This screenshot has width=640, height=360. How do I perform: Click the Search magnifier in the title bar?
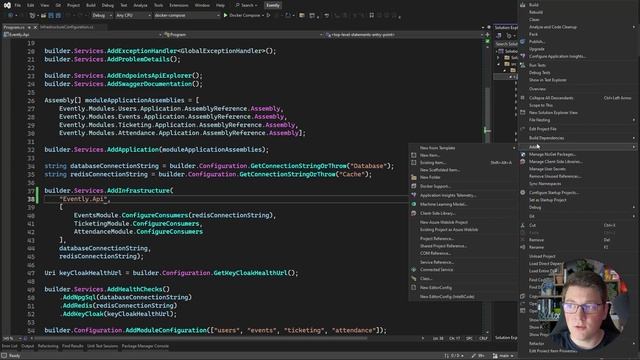pos(238,5)
